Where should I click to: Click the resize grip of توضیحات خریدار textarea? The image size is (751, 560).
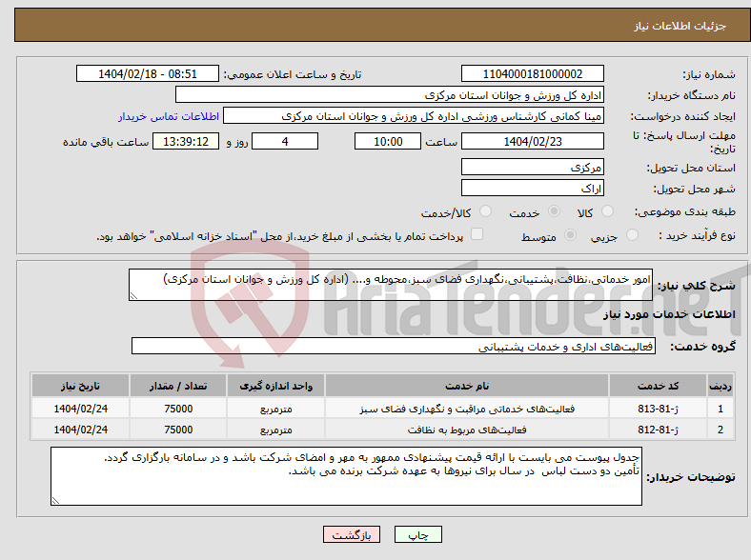click(x=55, y=501)
